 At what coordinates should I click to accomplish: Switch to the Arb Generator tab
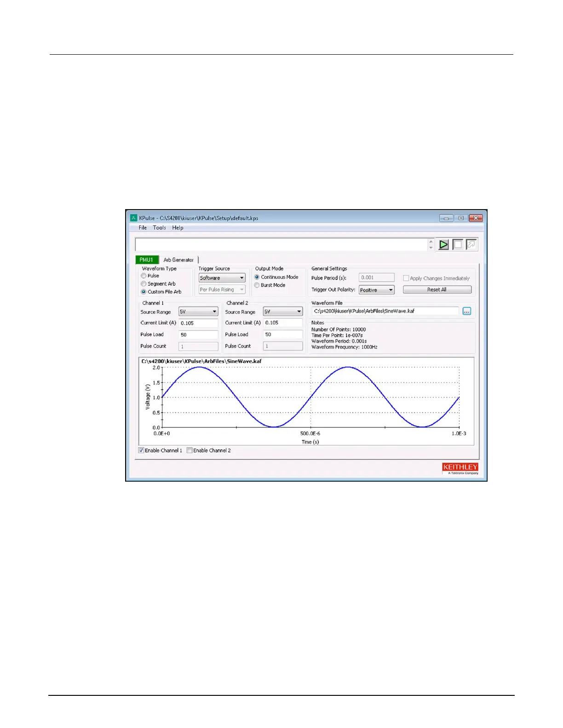178,260
